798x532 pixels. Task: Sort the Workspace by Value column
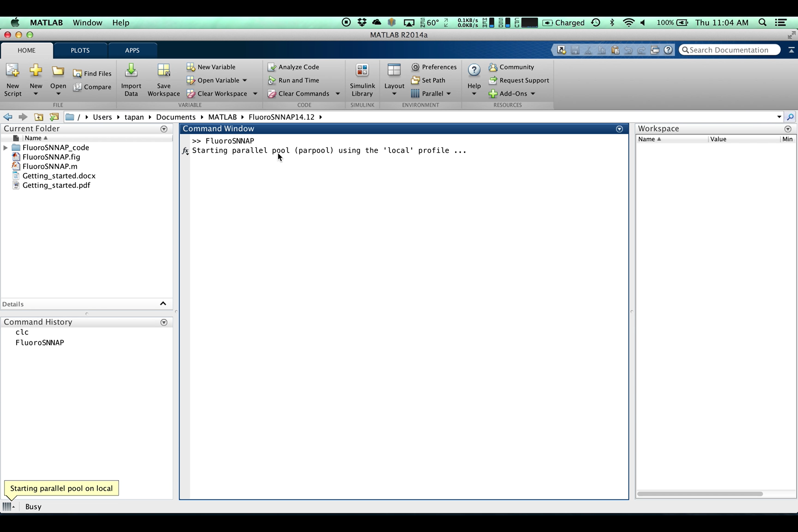click(718, 139)
